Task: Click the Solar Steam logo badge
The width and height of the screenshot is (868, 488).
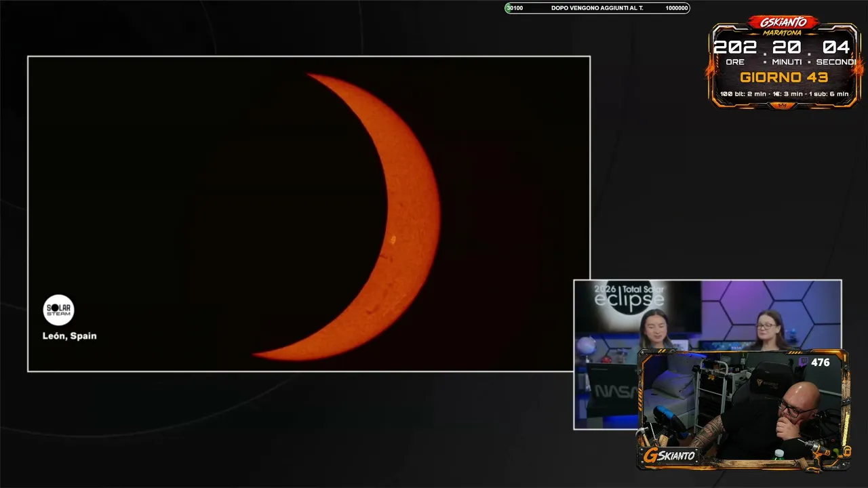Action: [x=58, y=310]
